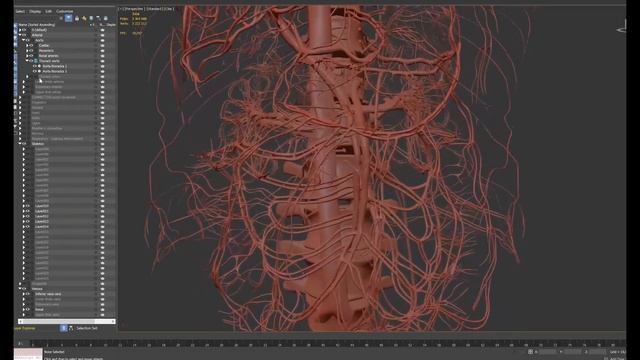
Task: Toggle the Aorta layer eye icon
Action: 28,40
